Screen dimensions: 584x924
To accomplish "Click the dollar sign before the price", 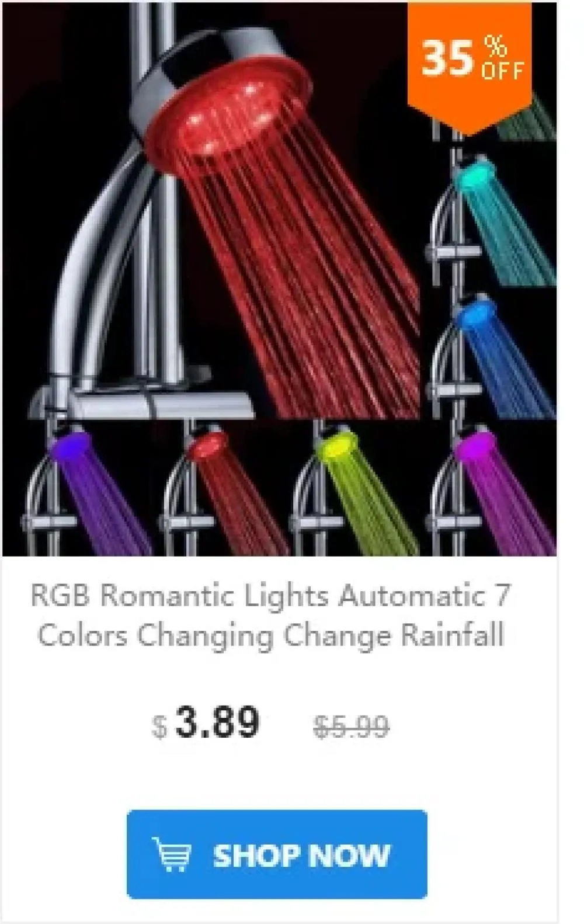I will tap(160, 728).
